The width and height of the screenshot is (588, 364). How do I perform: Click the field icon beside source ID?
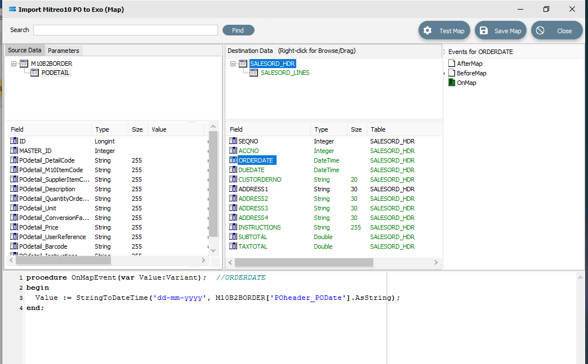coord(14,141)
